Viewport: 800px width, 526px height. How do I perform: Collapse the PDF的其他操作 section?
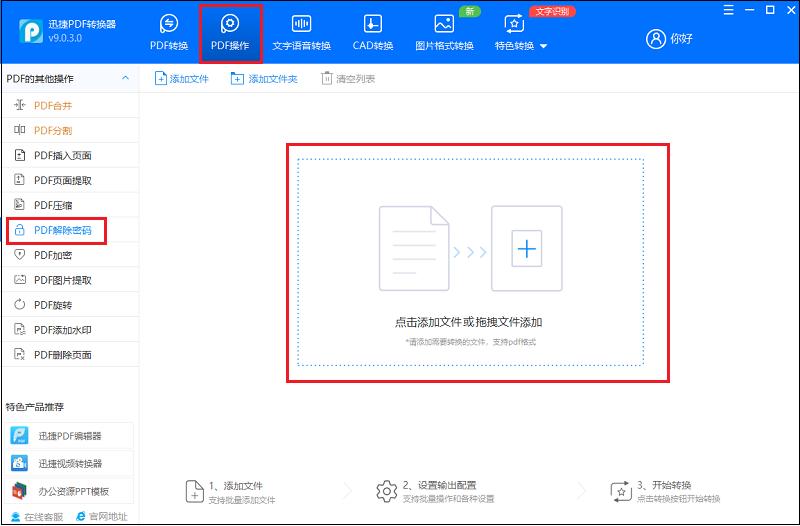click(125, 78)
